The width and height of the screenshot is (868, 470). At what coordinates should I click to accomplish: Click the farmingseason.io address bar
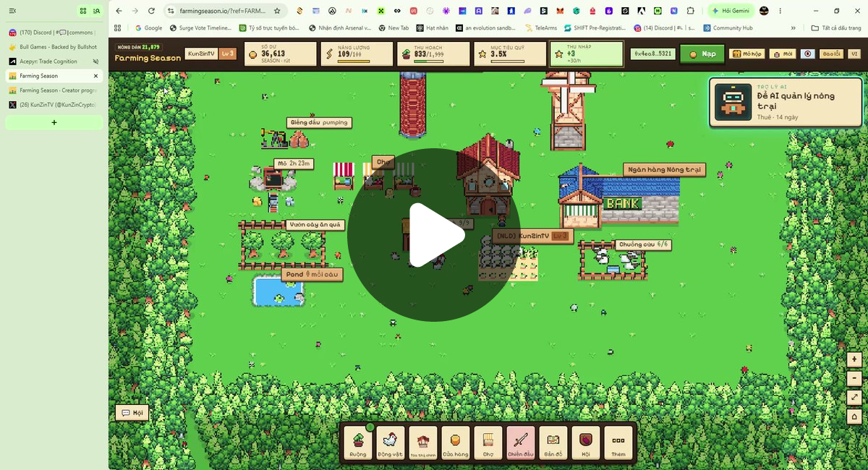click(x=223, y=11)
